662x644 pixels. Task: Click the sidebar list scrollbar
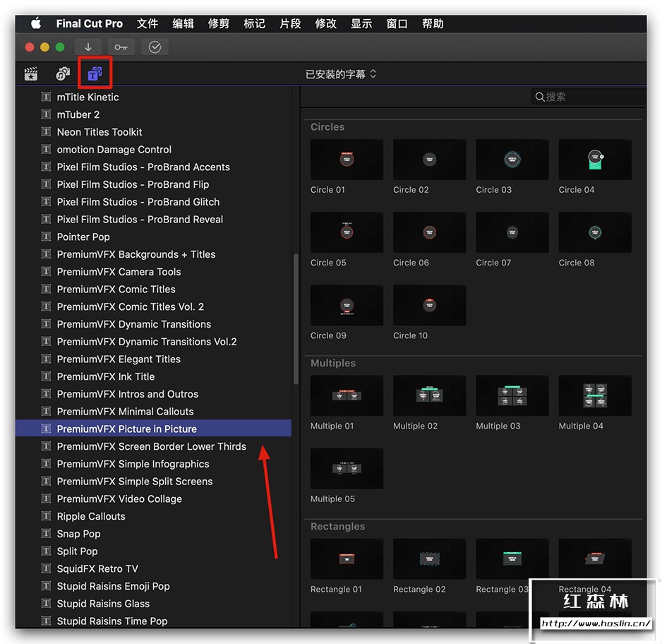point(296,319)
